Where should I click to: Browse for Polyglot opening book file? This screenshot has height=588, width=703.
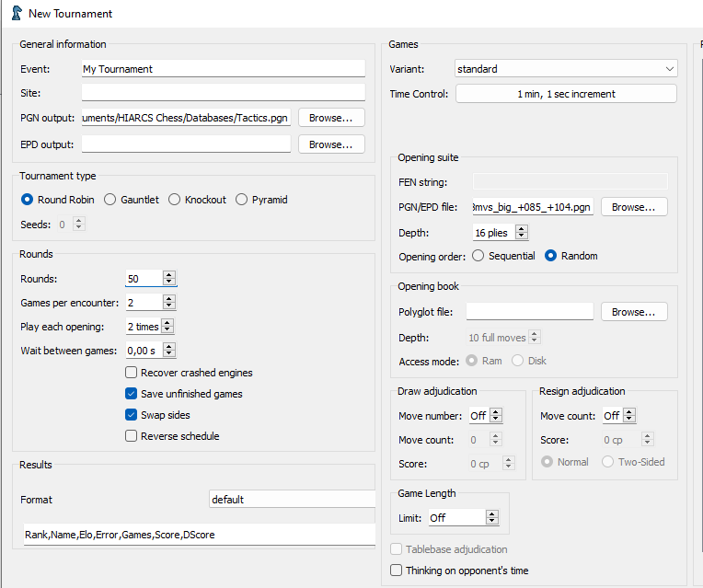coord(634,312)
